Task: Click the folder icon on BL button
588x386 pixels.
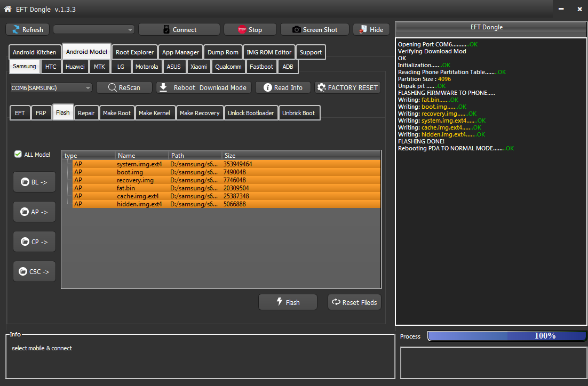Action: click(25, 182)
